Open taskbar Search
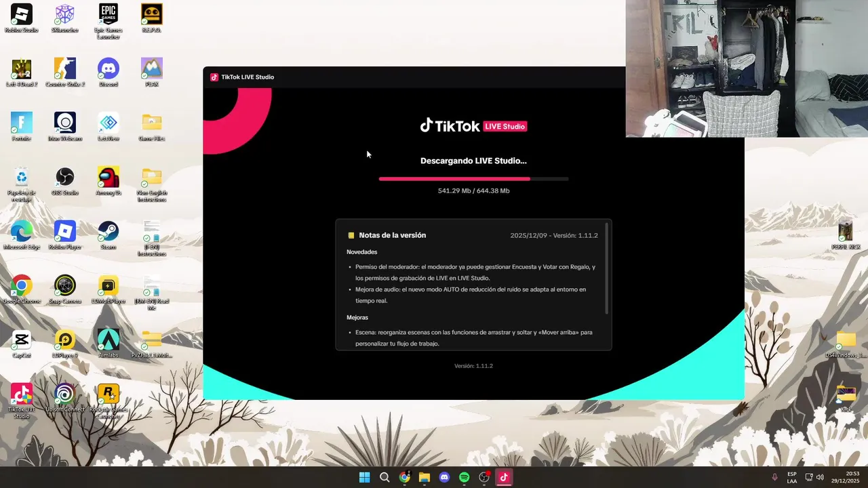 point(384,477)
